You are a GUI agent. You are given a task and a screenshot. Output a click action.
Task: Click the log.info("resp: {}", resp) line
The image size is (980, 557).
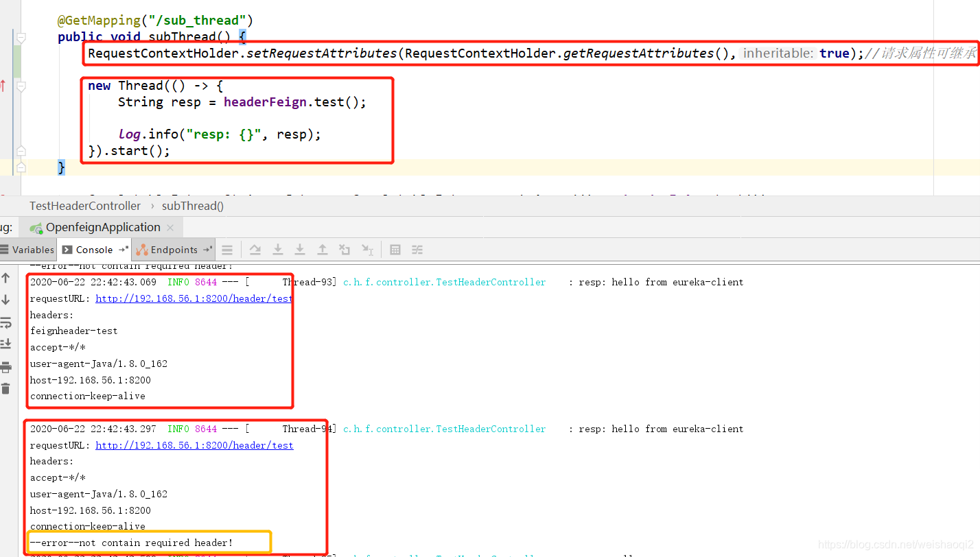tap(220, 135)
